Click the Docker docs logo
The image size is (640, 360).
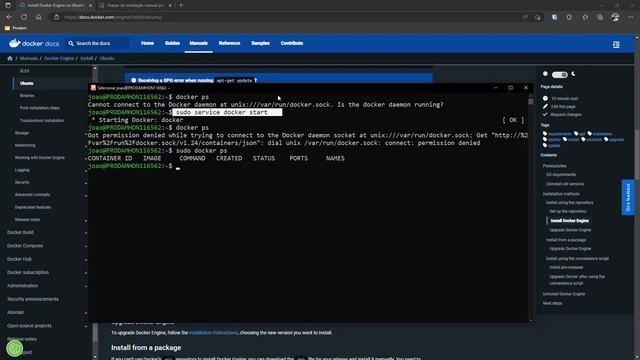34,43
